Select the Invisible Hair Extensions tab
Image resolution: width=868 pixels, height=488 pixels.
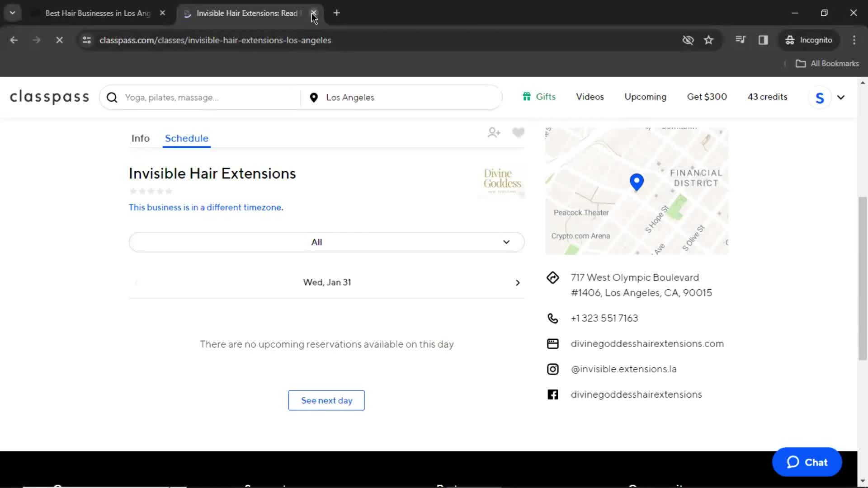coord(246,13)
